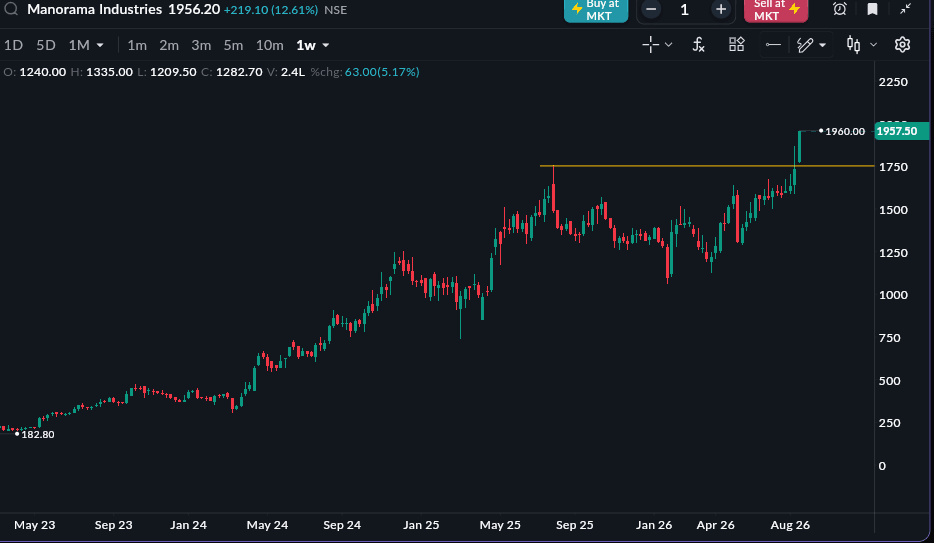This screenshot has width=934, height=543.
Task: Click the 1750 price axis label
Action: (x=893, y=167)
